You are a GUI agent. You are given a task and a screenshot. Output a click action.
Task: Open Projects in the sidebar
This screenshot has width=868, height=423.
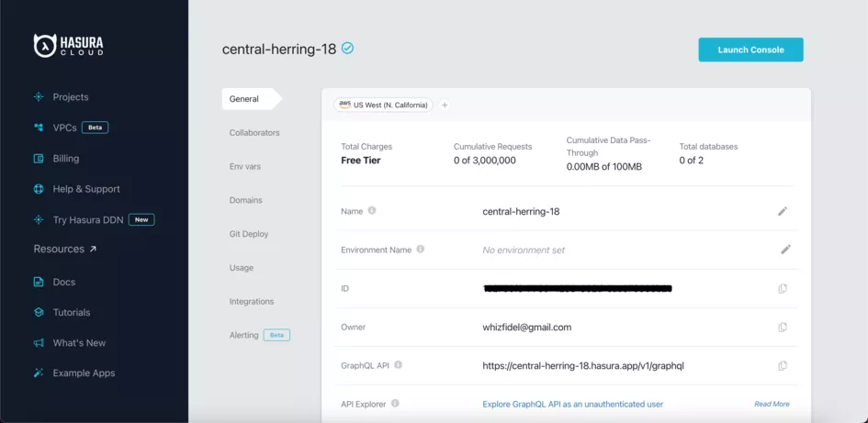(71, 96)
